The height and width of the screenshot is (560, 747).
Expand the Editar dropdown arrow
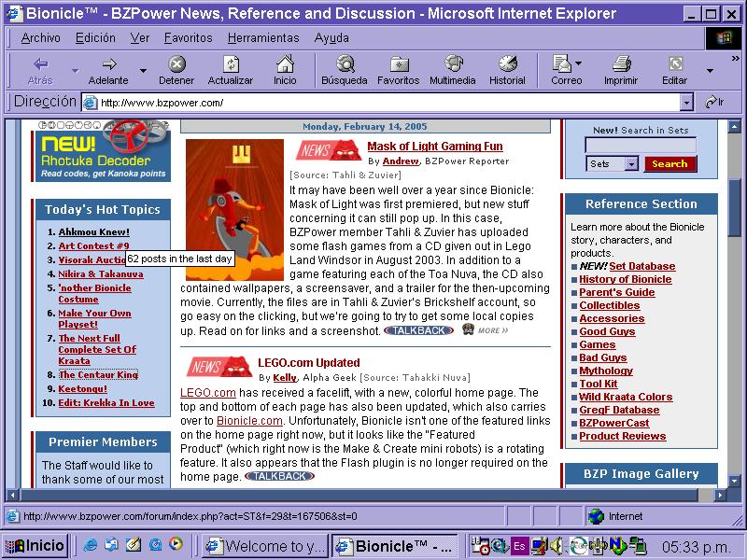[x=710, y=71]
